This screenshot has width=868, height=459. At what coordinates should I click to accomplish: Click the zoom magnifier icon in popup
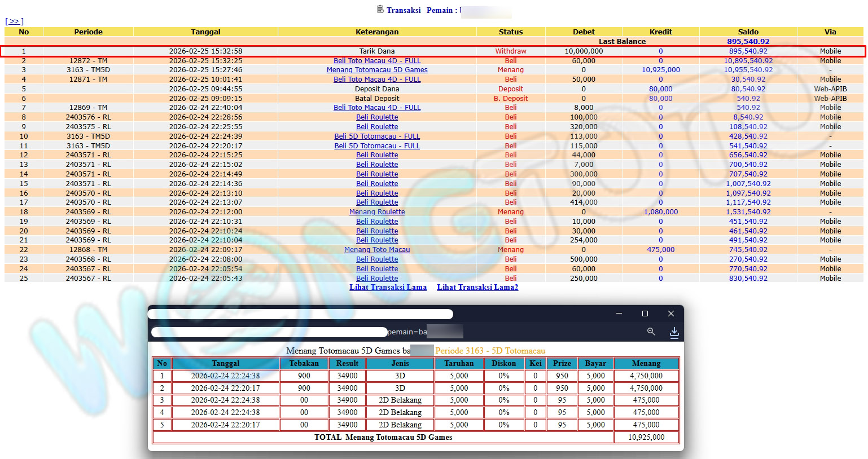pos(651,332)
